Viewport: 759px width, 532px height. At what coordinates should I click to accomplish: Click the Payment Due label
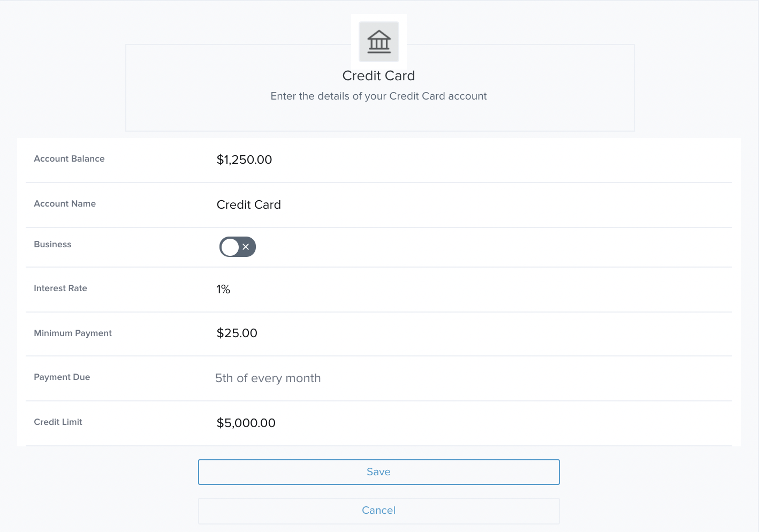click(62, 377)
